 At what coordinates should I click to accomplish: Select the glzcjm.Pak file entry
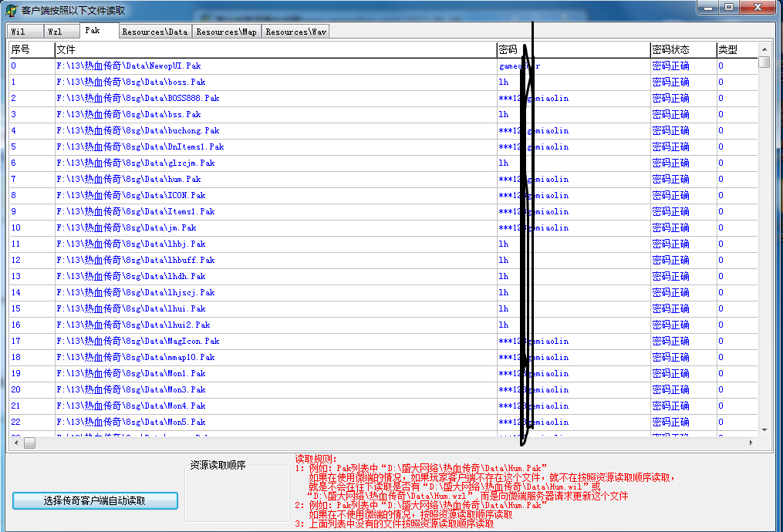[x=136, y=163]
